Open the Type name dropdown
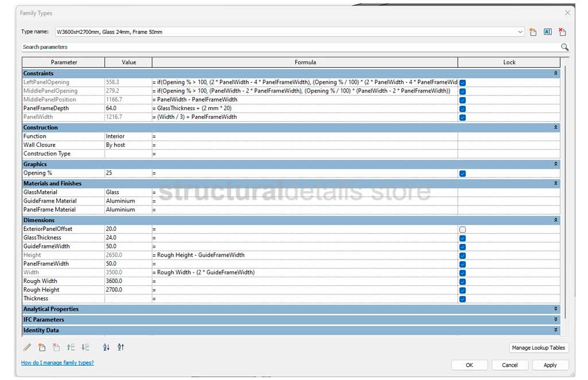 [520, 32]
